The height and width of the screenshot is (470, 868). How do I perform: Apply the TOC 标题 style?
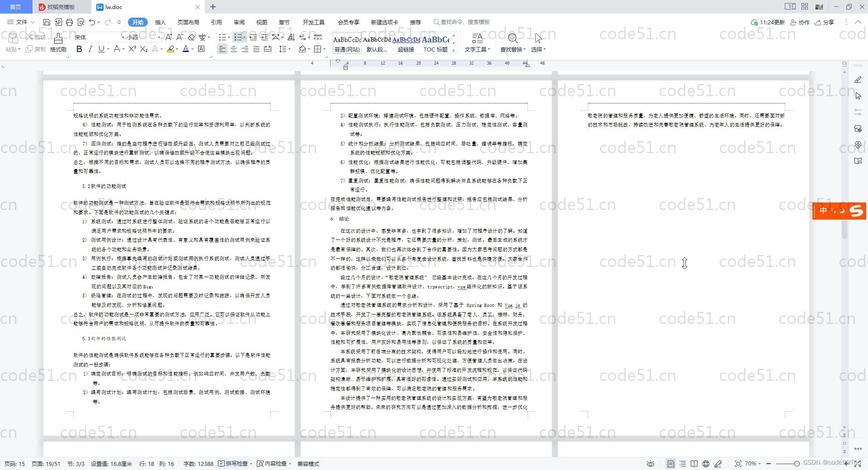point(435,44)
